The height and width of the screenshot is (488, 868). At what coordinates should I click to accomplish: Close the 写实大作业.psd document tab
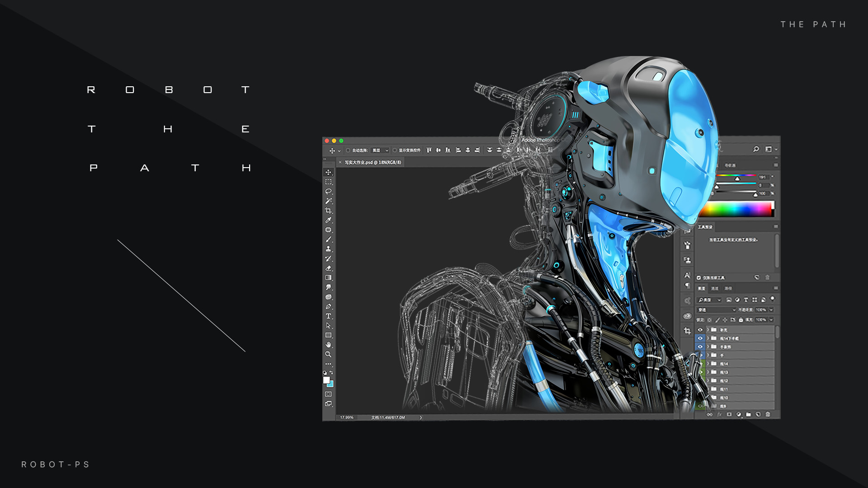[340, 163]
